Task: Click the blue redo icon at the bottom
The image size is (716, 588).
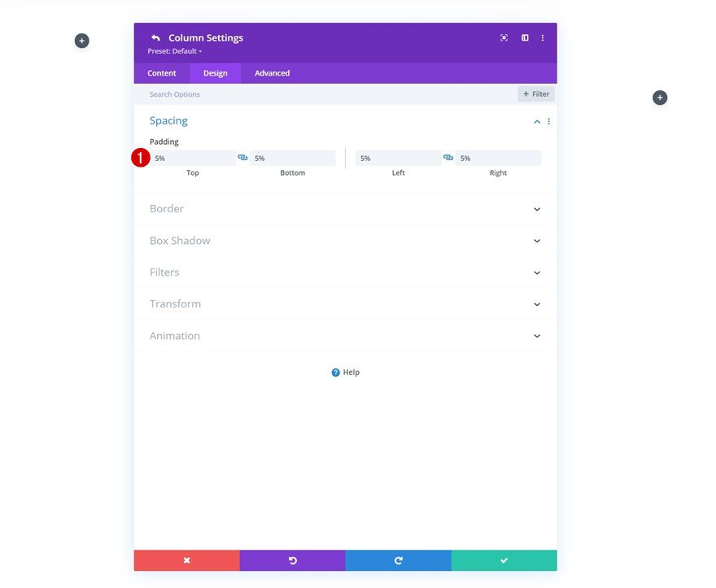Action: tap(398, 560)
